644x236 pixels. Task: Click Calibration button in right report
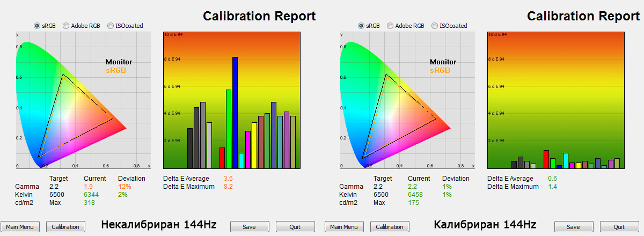click(390, 227)
